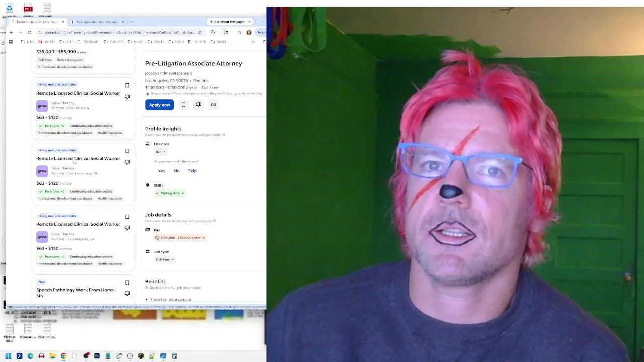
Task: Click the not interested thumbs-down icon beside Apply now
Action: pyautogui.click(x=198, y=105)
